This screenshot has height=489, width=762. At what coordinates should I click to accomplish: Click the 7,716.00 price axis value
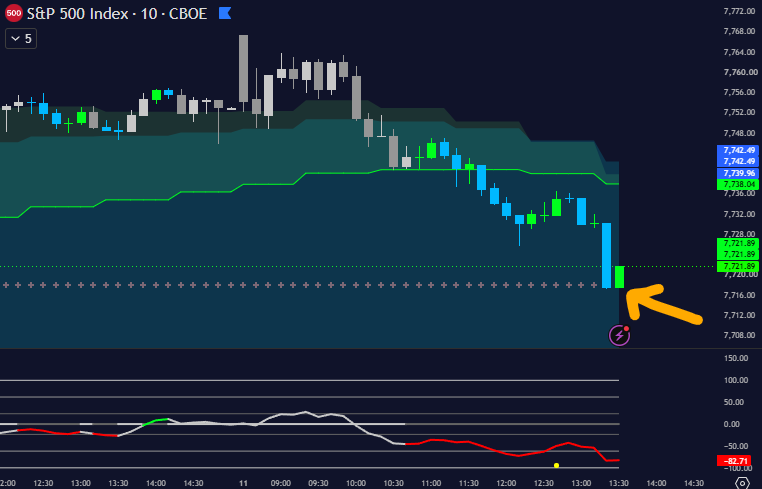coord(739,295)
